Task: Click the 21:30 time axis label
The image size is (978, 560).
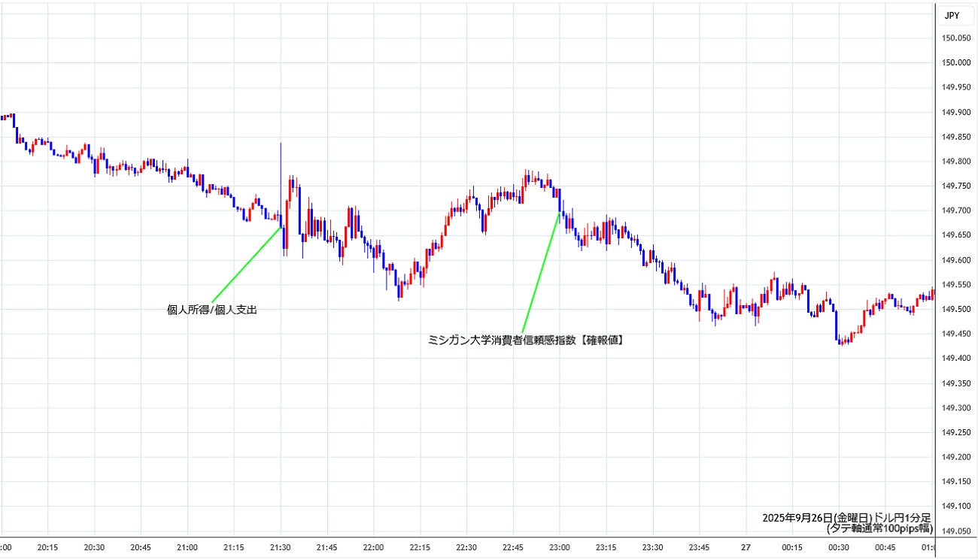Action: click(281, 549)
